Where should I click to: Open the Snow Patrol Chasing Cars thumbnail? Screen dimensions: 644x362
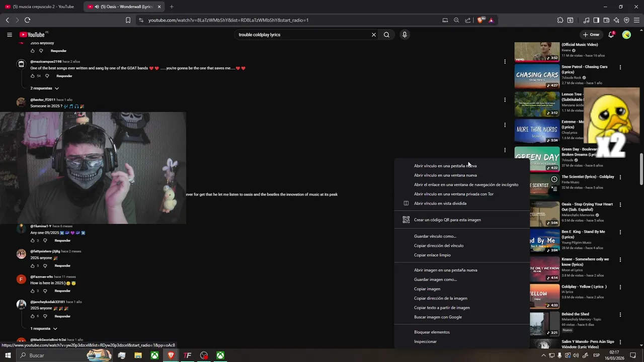537,76
